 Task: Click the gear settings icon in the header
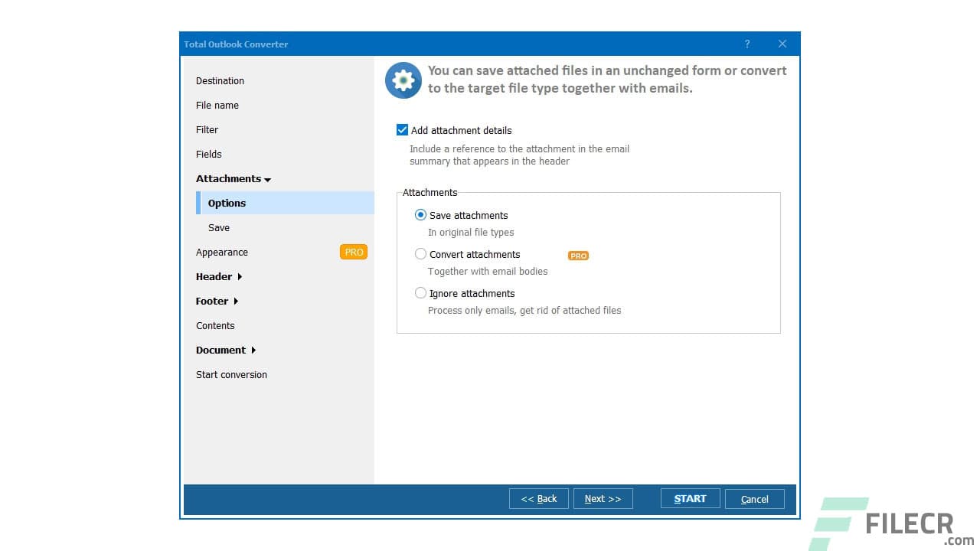pyautogui.click(x=403, y=80)
